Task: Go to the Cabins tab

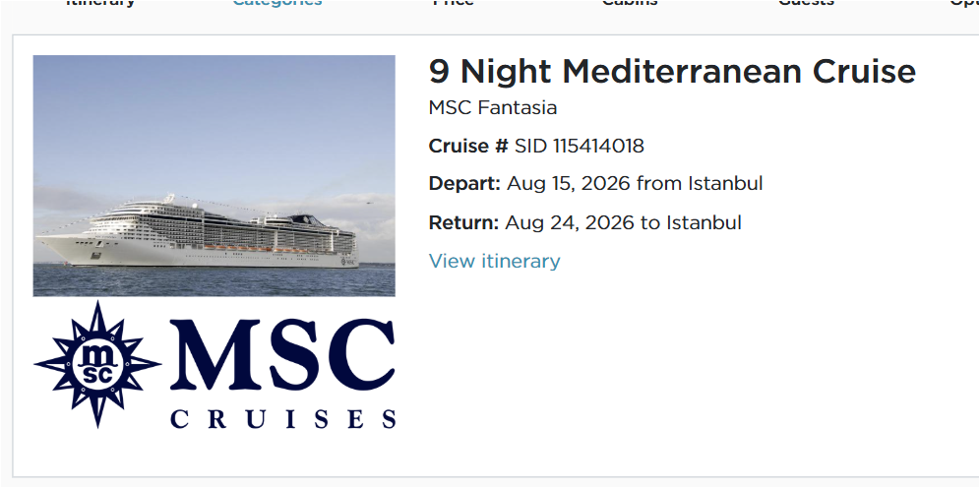Action: (x=630, y=3)
